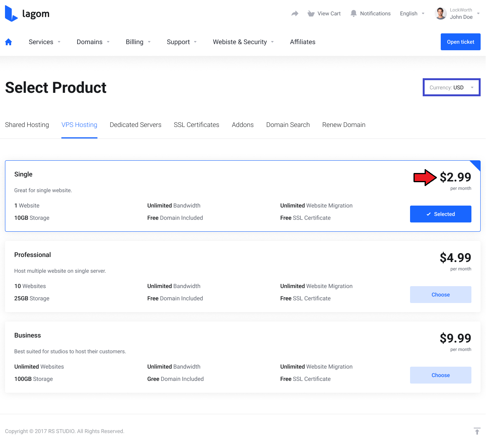Click 'Gree Domain Included' text
Viewport: 486px width, 448px height.
pyautogui.click(x=175, y=379)
